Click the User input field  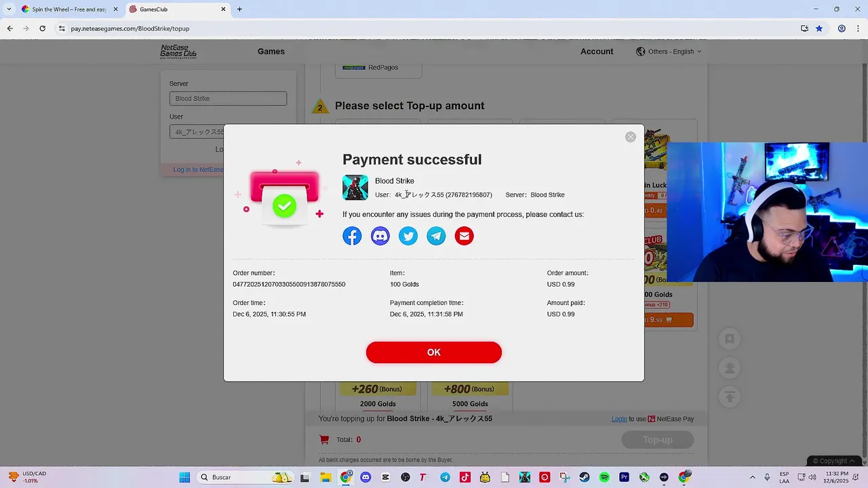coord(197,131)
